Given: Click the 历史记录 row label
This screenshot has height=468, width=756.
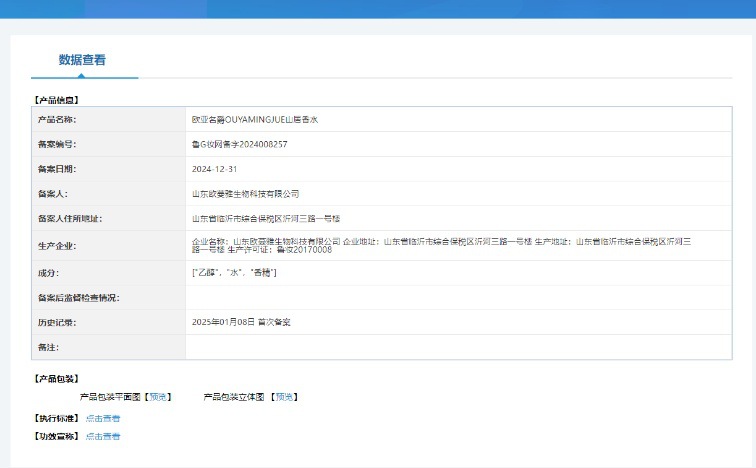Looking at the screenshot, I should coord(57,322).
